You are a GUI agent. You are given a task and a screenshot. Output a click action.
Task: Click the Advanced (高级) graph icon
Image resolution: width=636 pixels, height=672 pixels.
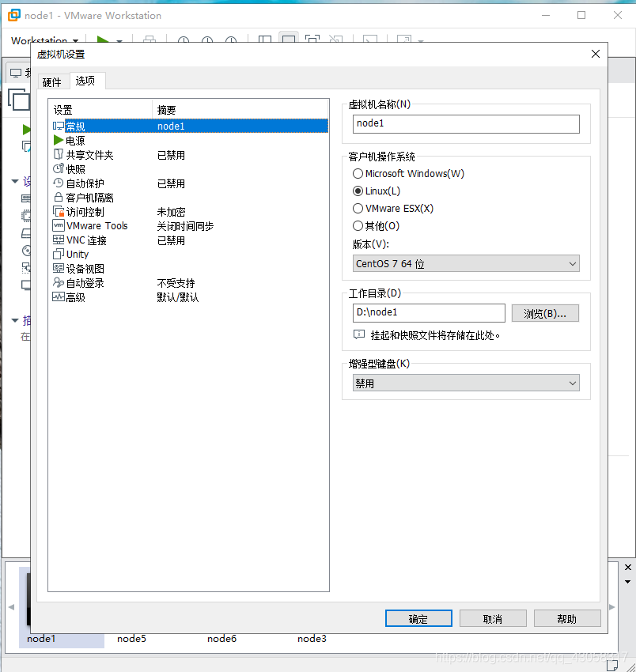pos(59,296)
